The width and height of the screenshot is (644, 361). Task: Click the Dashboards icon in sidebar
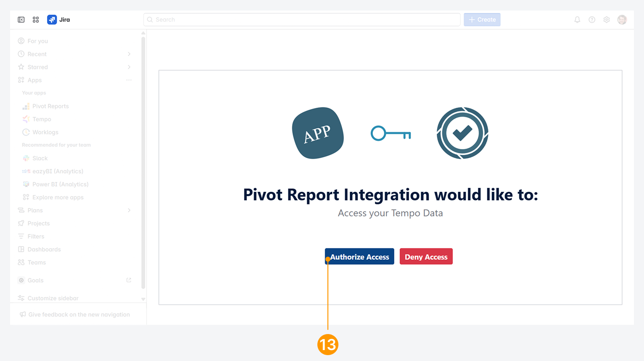tap(21, 250)
